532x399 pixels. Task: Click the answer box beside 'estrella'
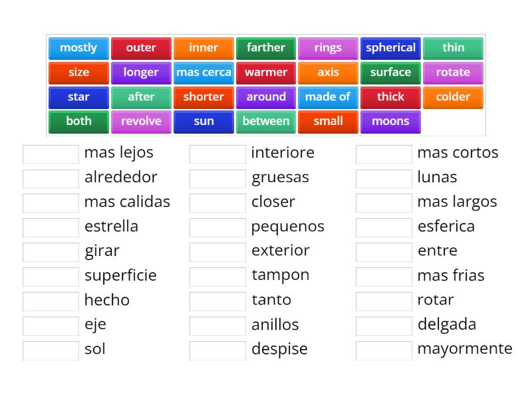click(51, 227)
